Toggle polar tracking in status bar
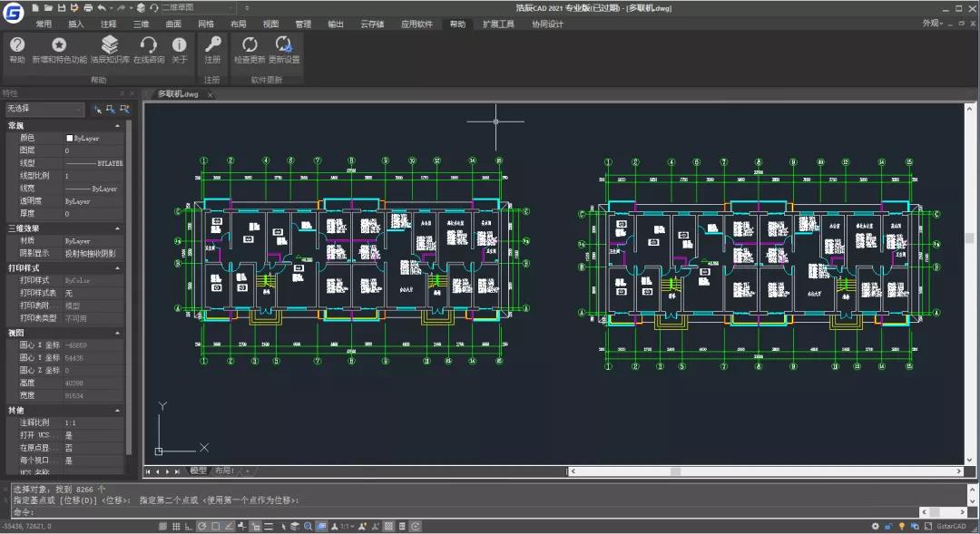This screenshot has height=534, width=980. 201,527
